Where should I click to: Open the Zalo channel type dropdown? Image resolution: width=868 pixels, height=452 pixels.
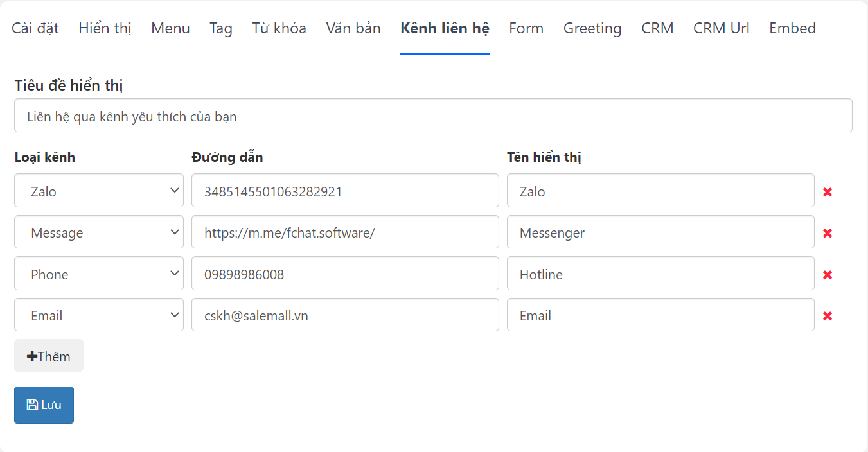coord(99,191)
